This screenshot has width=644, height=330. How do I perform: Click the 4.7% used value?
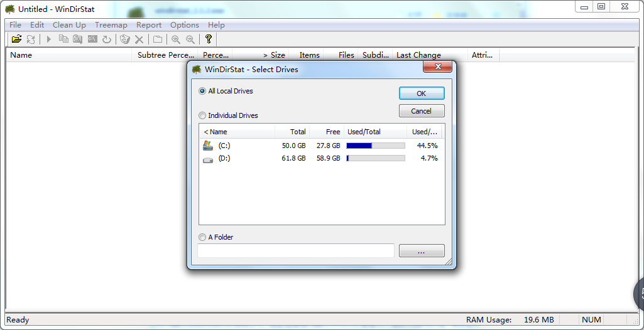pyautogui.click(x=430, y=158)
